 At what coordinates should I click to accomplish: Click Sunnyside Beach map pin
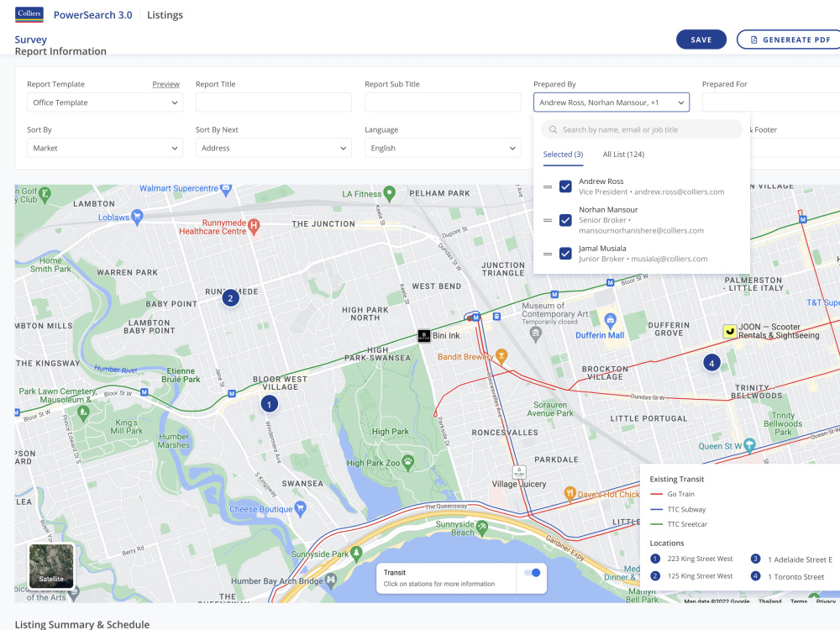click(482, 528)
